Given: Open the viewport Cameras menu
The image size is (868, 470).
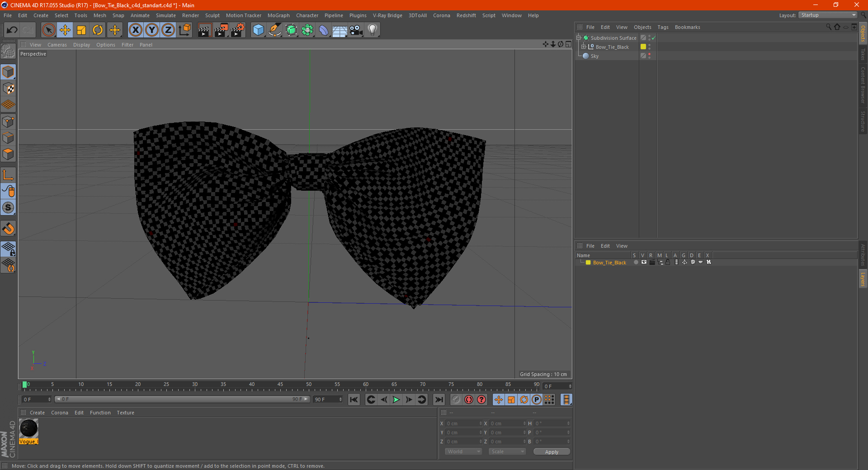Looking at the screenshot, I should pyautogui.click(x=57, y=45).
